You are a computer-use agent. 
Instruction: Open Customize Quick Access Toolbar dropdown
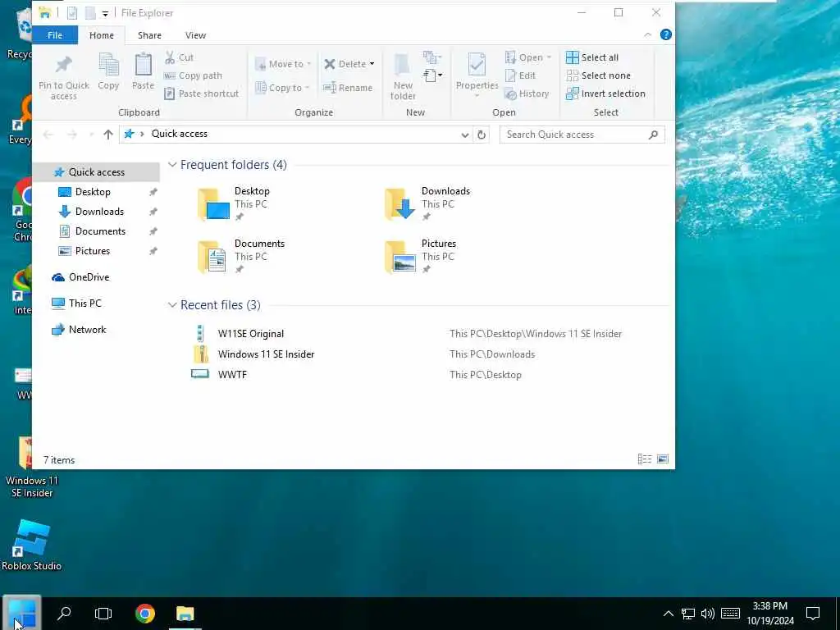(x=105, y=14)
